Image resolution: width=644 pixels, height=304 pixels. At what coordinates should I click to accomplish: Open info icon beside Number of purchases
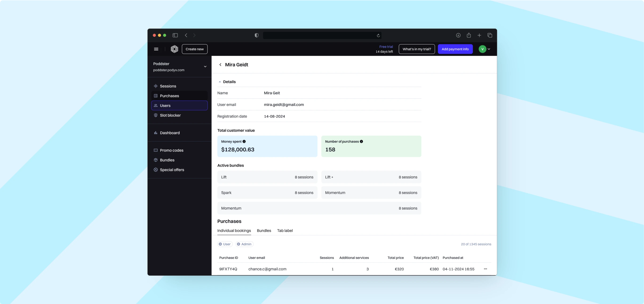point(361,141)
